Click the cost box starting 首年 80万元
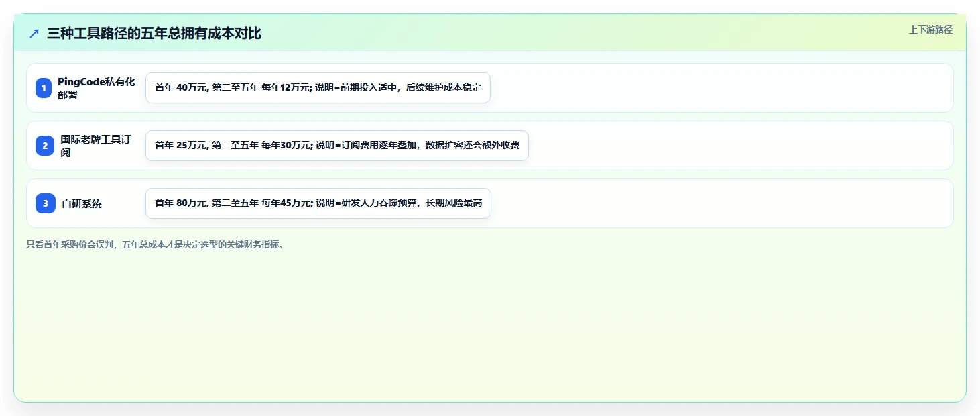The image size is (980, 416). tap(318, 203)
